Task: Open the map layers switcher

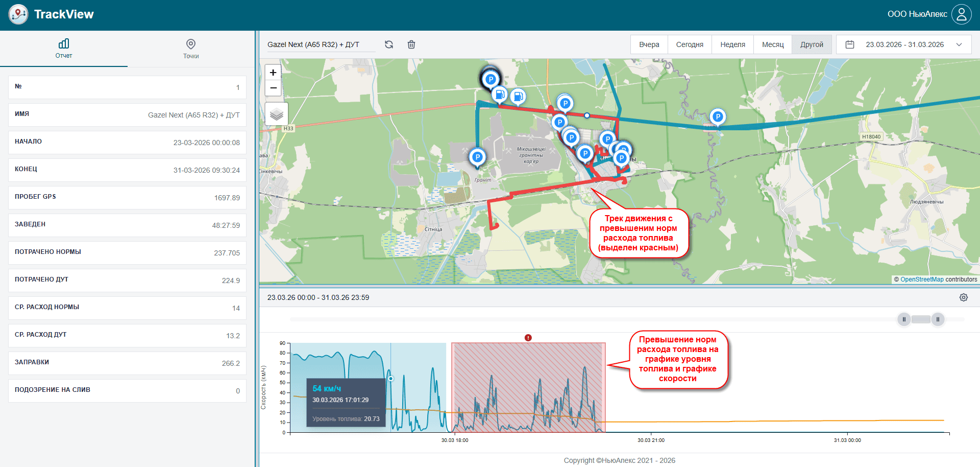Action: point(276,114)
